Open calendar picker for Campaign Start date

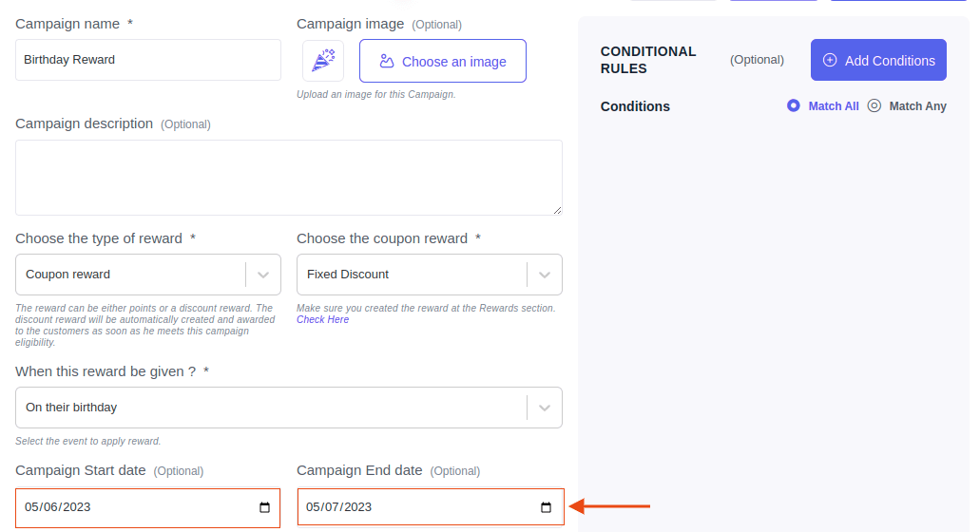tap(264, 507)
